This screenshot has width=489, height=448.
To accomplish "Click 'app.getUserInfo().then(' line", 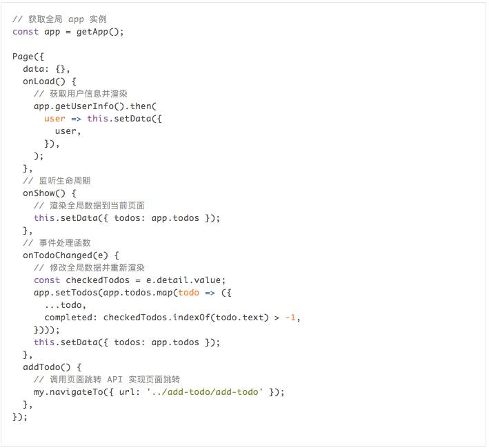I will click(x=95, y=106).
